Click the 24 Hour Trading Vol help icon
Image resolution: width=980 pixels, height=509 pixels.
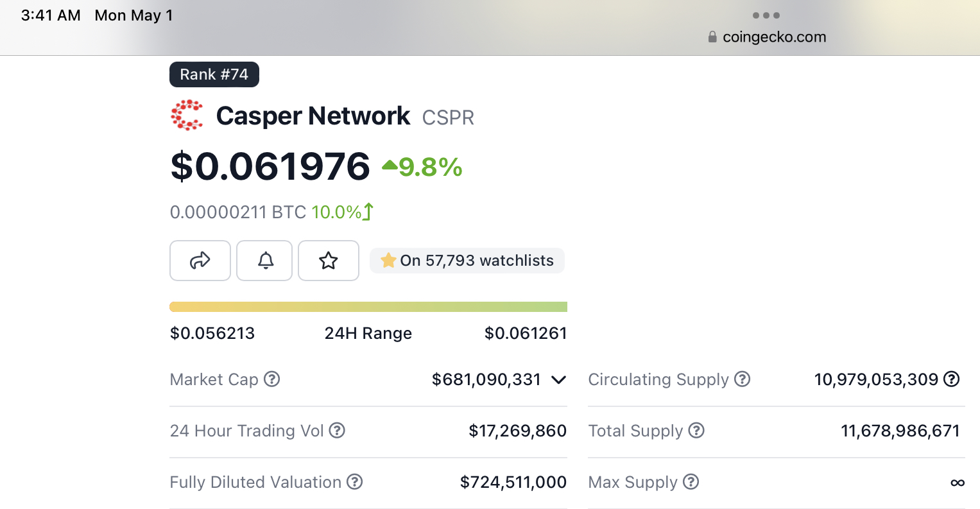(337, 431)
